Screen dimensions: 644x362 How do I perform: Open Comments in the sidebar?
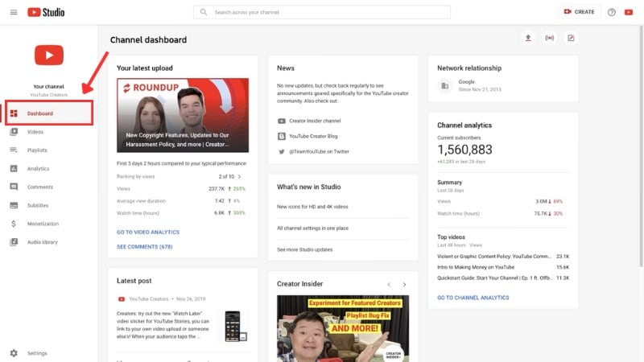pos(49,187)
